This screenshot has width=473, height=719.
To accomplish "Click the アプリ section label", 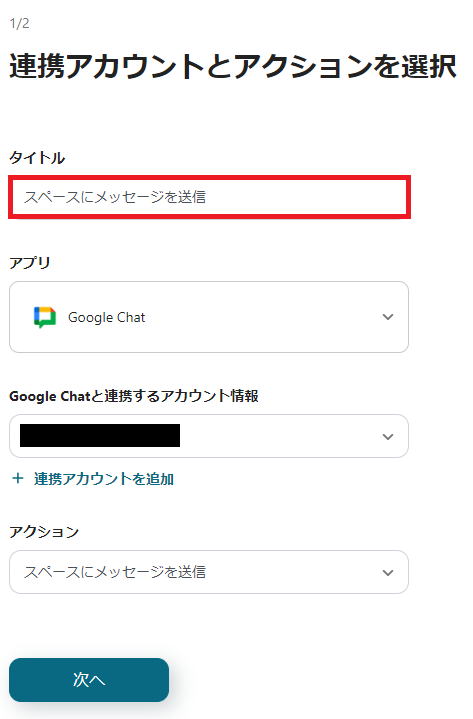I will click(x=30, y=263).
